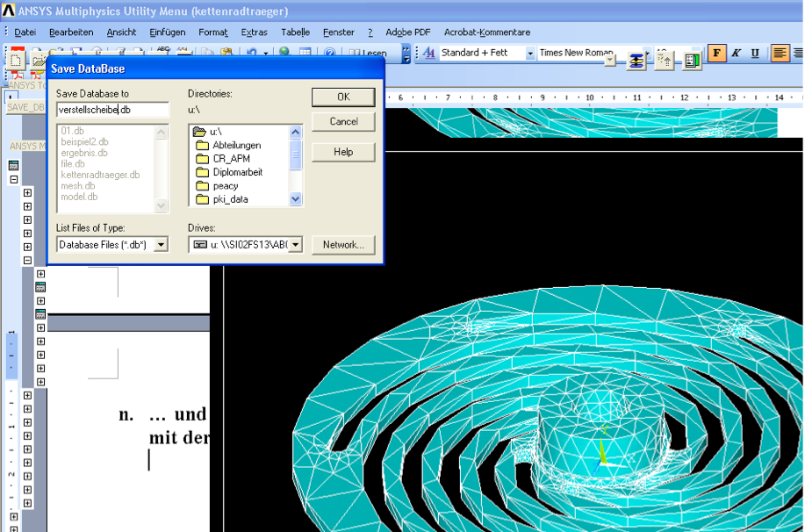The height and width of the screenshot is (532, 805).
Task: Open the Ansicht menu
Action: [121, 32]
